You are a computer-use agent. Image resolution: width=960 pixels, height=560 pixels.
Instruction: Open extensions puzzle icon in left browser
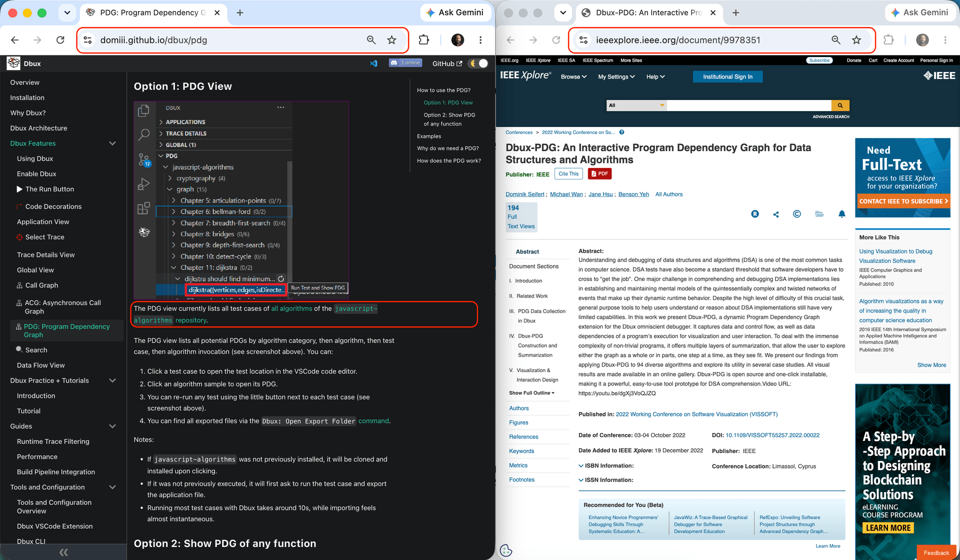424,40
